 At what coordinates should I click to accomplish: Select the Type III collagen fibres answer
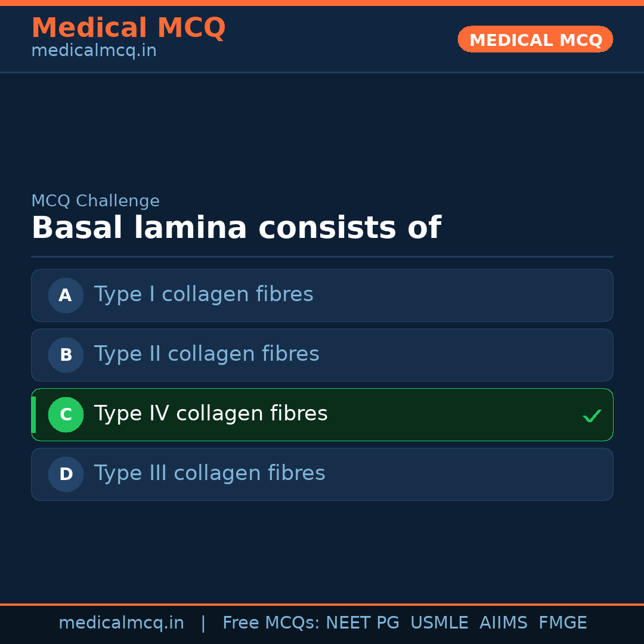(209, 473)
